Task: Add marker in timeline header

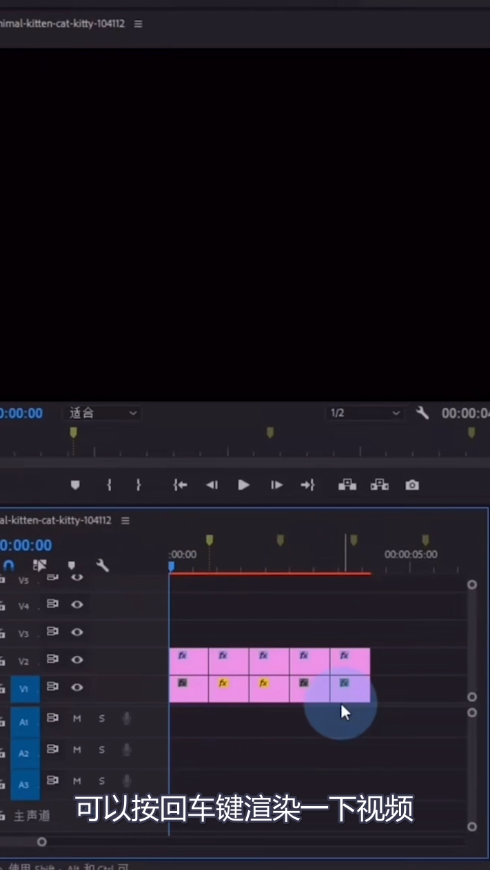Action: coord(72,565)
